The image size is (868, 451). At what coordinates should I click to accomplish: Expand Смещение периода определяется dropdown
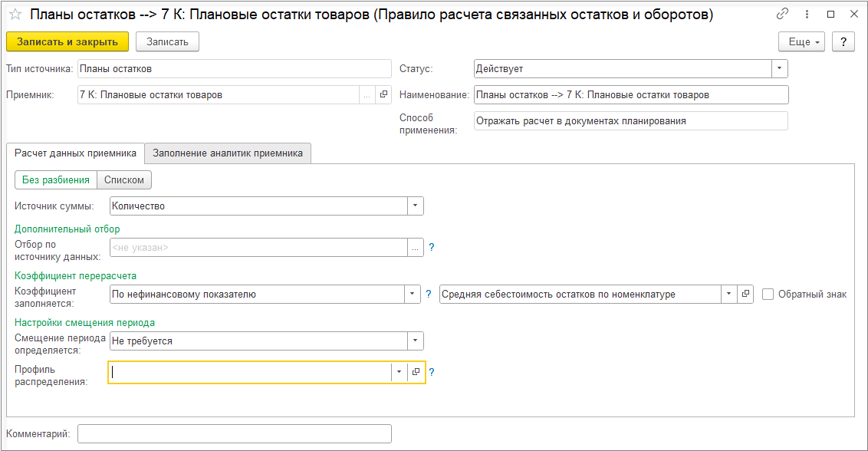coord(415,341)
